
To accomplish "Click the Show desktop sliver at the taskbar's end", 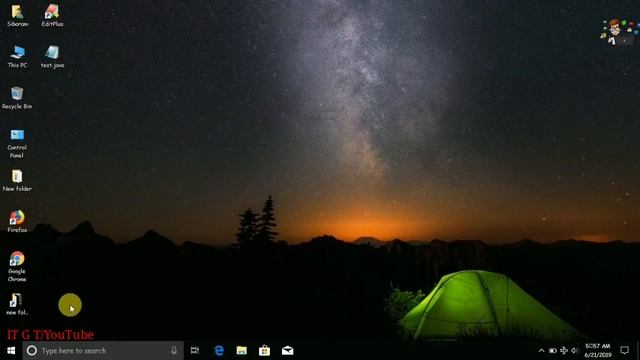I will coord(638,351).
